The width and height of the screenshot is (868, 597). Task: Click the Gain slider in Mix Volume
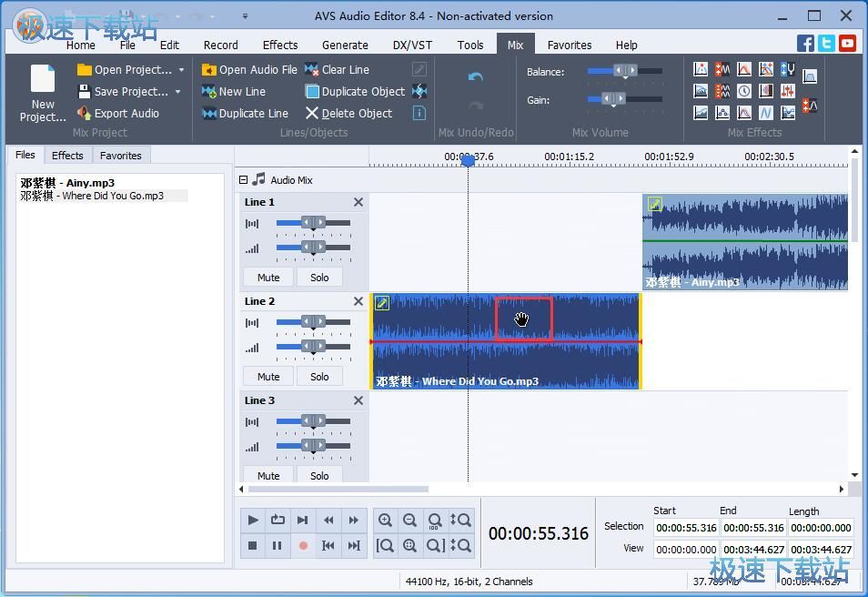pyautogui.click(x=624, y=99)
